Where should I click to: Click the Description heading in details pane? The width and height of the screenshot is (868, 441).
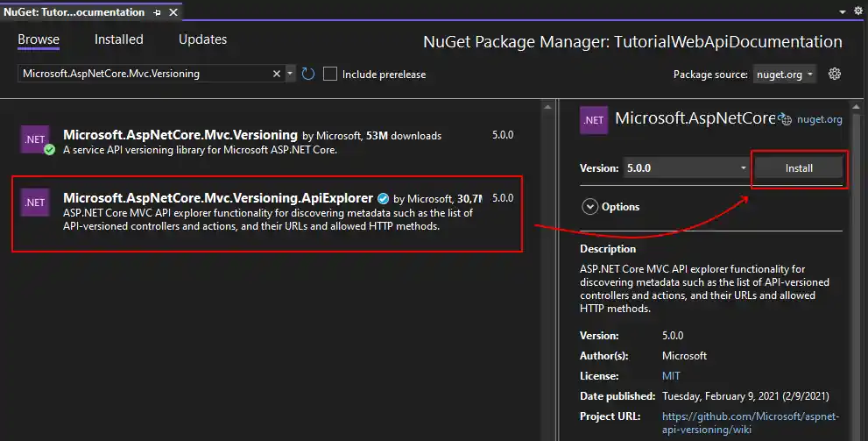608,249
